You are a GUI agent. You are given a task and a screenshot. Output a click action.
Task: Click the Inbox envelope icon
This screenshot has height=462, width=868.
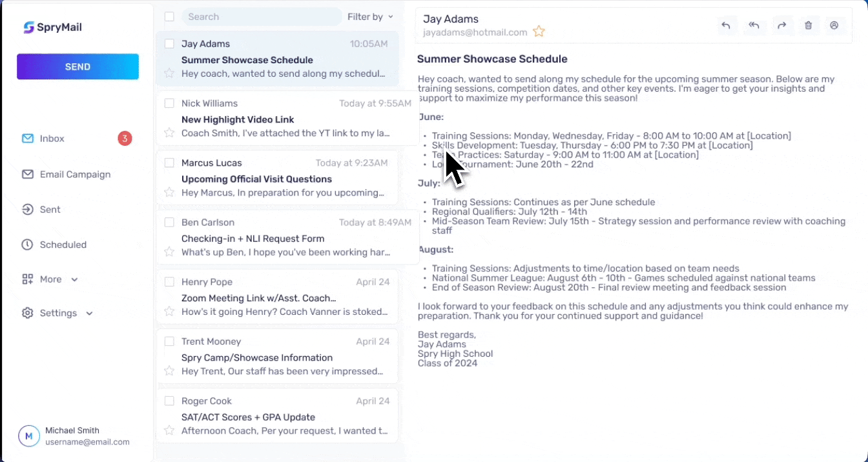27,138
